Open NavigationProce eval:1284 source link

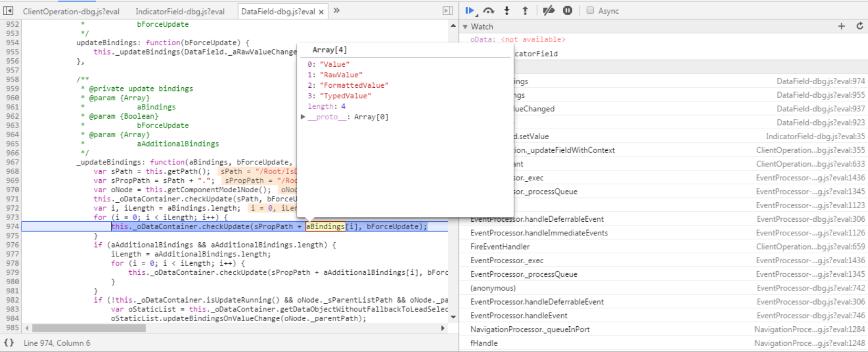coord(810,329)
